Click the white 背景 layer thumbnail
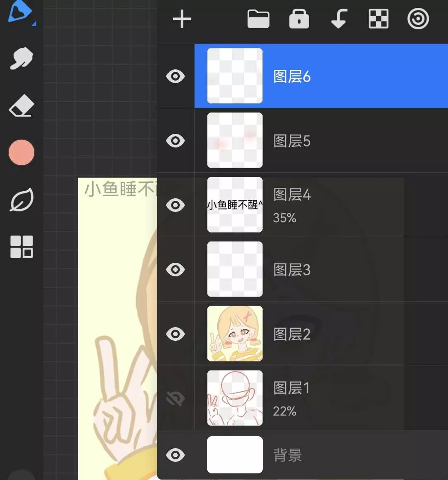Image resolution: width=448 pixels, height=480 pixels. click(235, 455)
